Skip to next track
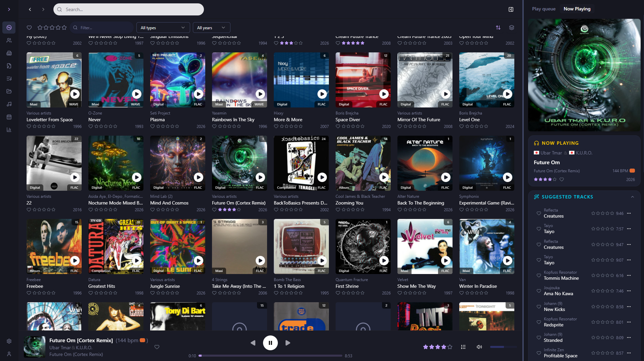The height and width of the screenshot is (361, 644). point(288,343)
